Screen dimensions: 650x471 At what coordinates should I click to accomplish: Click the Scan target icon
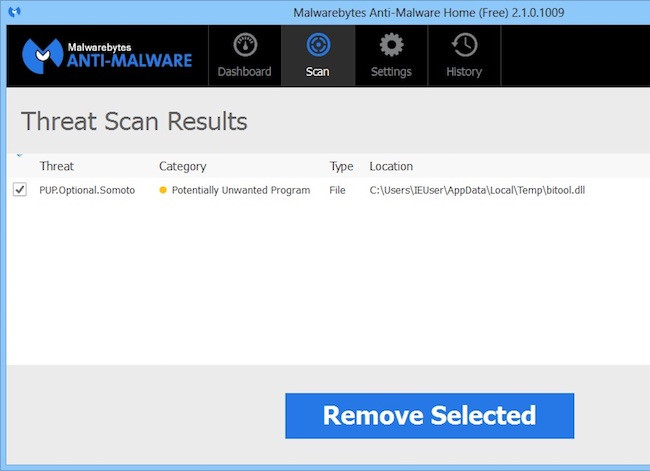coord(317,46)
